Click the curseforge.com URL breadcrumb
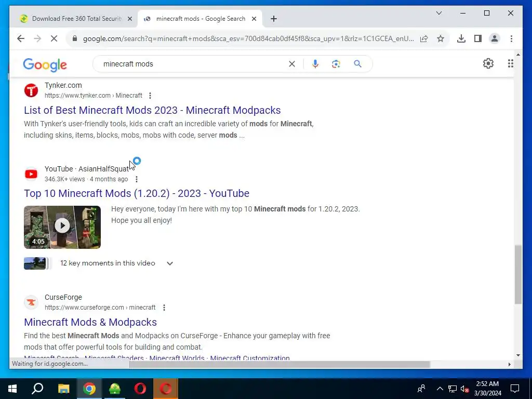This screenshot has height=399, width=532. pyautogui.click(x=100, y=308)
